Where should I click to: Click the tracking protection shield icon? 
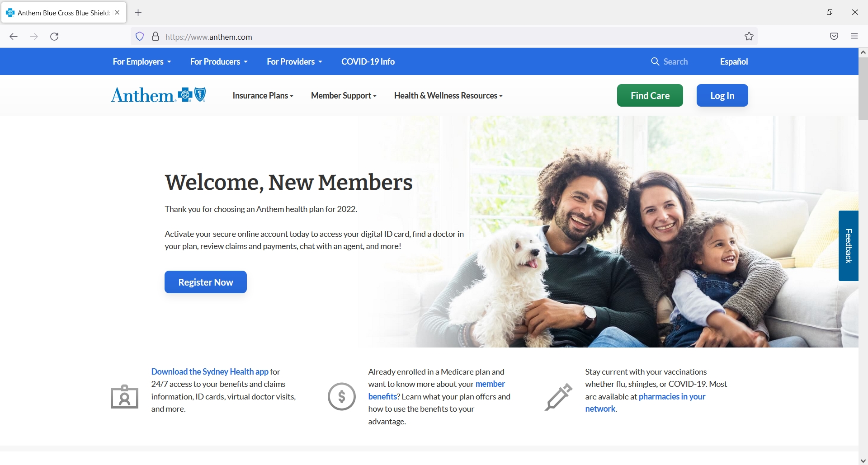[140, 37]
